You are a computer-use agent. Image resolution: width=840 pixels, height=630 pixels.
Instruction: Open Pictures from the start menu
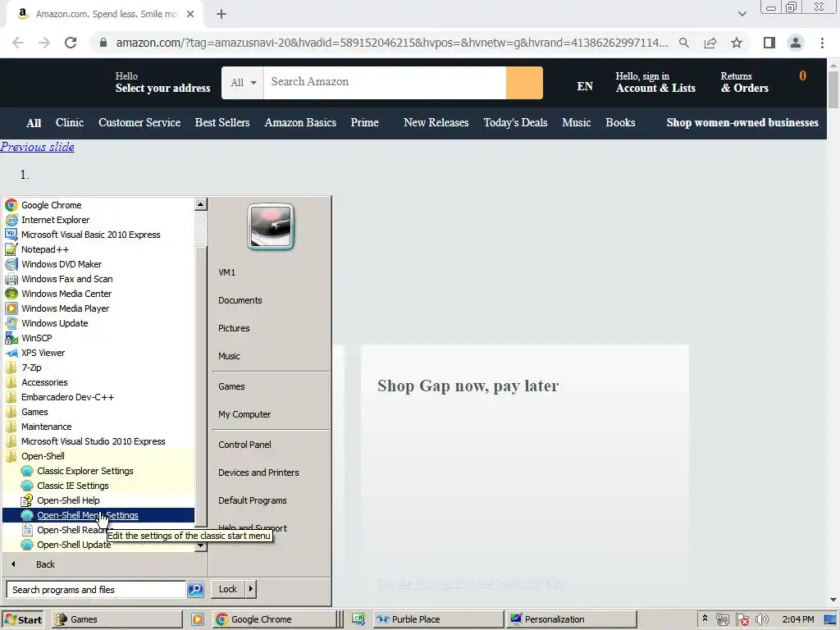click(x=234, y=328)
